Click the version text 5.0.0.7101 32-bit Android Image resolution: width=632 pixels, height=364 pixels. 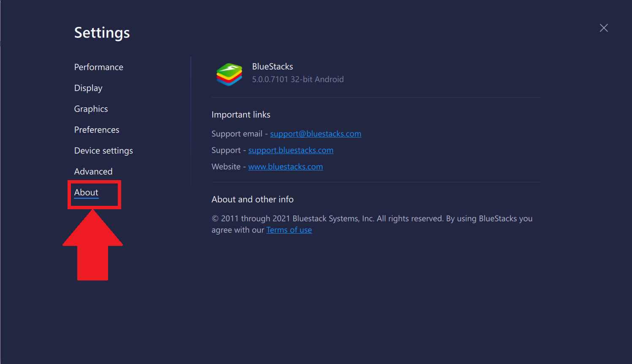click(298, 79)
